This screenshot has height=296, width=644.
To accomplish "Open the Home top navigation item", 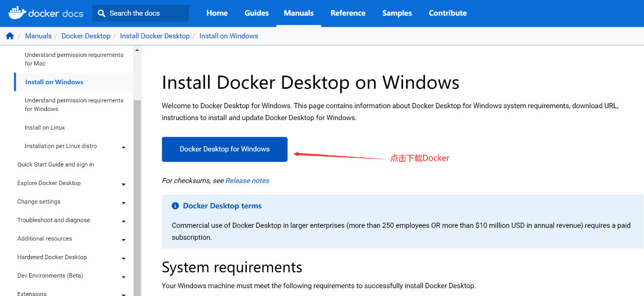I will (217, 13).
